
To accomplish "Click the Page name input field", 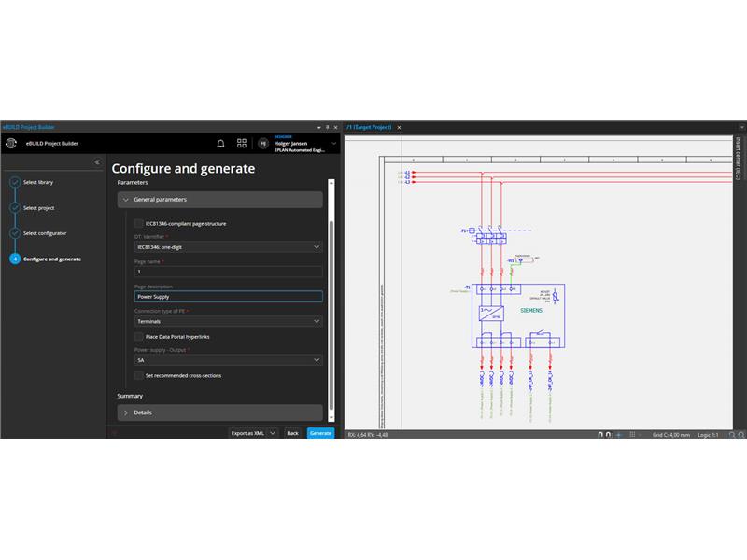I will 228,272.
